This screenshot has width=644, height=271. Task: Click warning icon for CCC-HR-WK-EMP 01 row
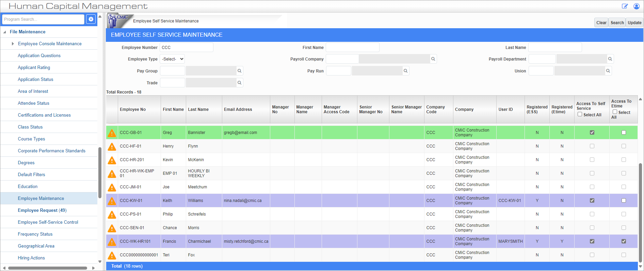(112, 174)
